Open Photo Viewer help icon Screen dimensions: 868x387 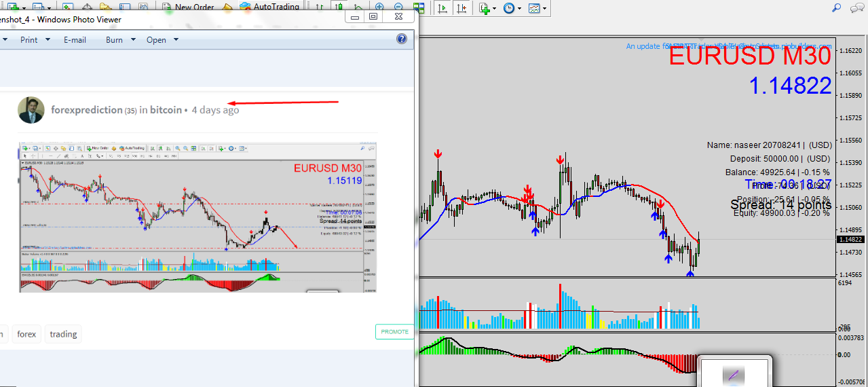[402, 39]
